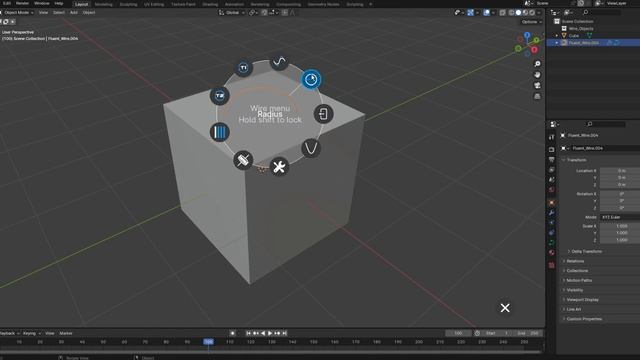Switch perspective/orthographic grid gizmo icon
The image size is (640, 360).
click(537, 96)
